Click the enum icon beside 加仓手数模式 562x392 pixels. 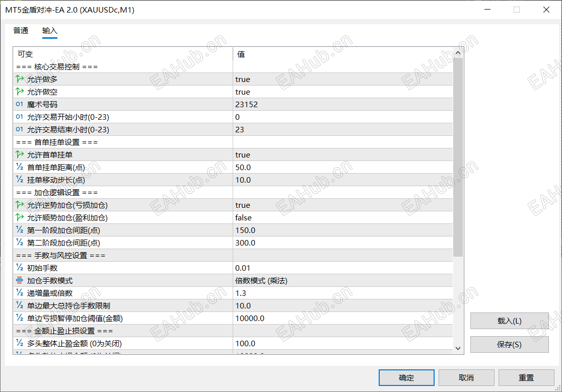click(x=20, y=280)
